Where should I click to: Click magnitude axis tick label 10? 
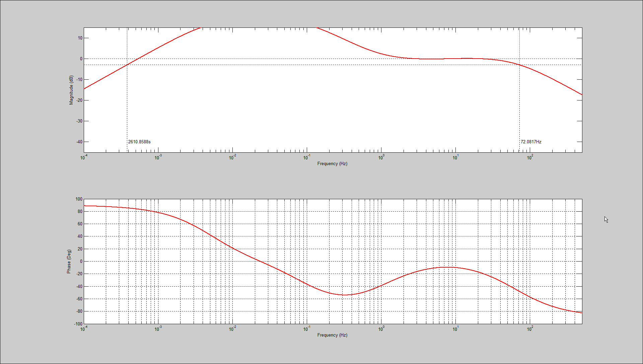point(80,38)
